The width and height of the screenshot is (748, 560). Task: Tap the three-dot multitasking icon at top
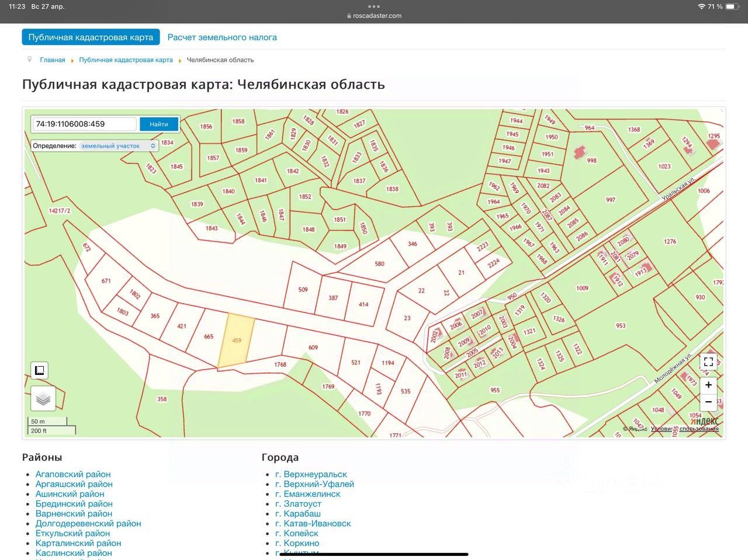tap(374, 6)
